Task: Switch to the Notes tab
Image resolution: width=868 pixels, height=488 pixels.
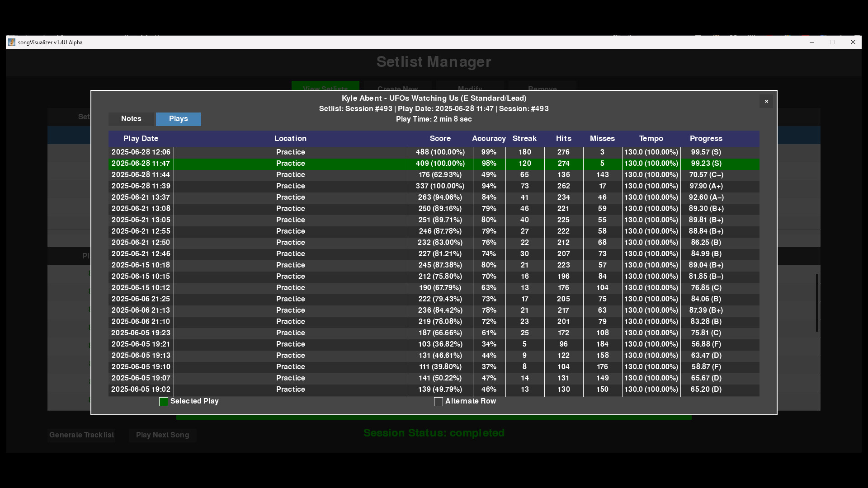Action: pyautogui.click(x=131, y=119)
